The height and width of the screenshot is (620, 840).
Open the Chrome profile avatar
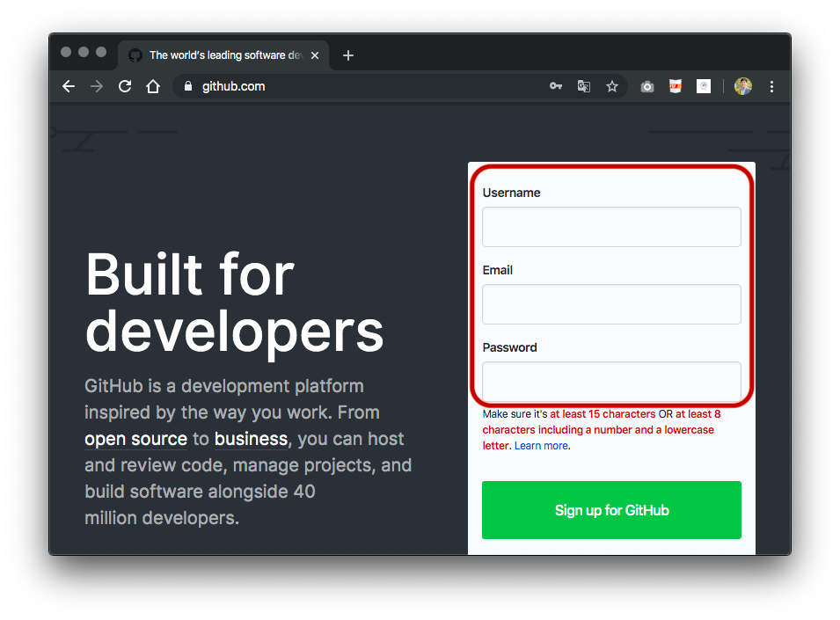click(x=743, y=86)
